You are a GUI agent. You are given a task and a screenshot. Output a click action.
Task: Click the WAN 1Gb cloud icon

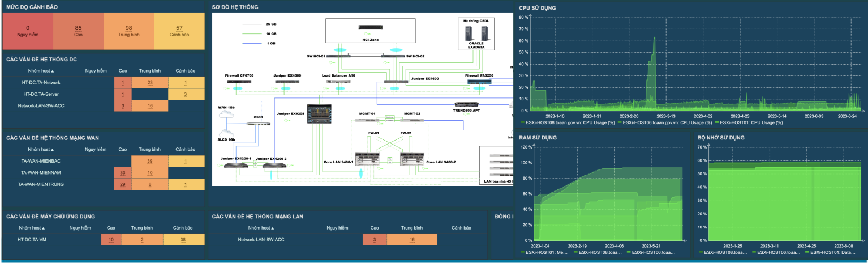[x=226, y=115]
